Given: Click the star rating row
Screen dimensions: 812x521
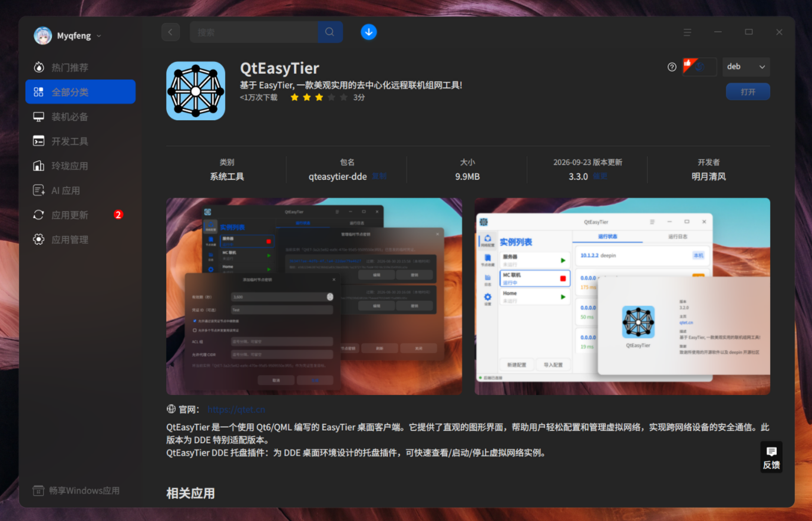Looking at the screenshot, I should [319, 97].
